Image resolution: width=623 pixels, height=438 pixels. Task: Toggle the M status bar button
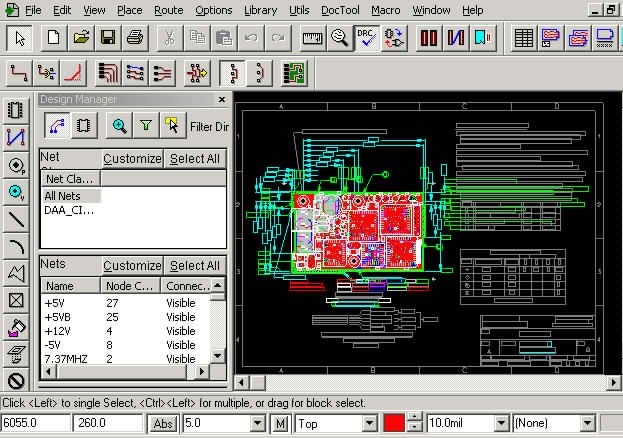(281, 424)
